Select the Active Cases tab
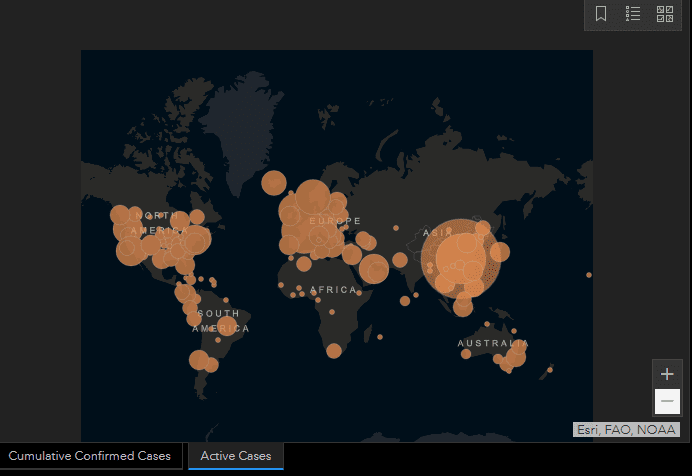This screenshot has width=692, height=476. coord(236,456)
